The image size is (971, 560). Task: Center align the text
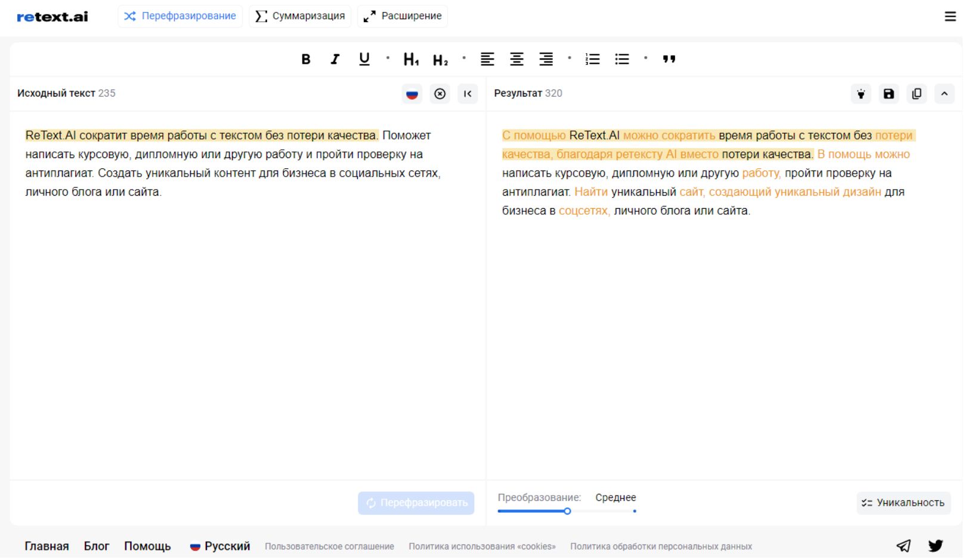517,59
